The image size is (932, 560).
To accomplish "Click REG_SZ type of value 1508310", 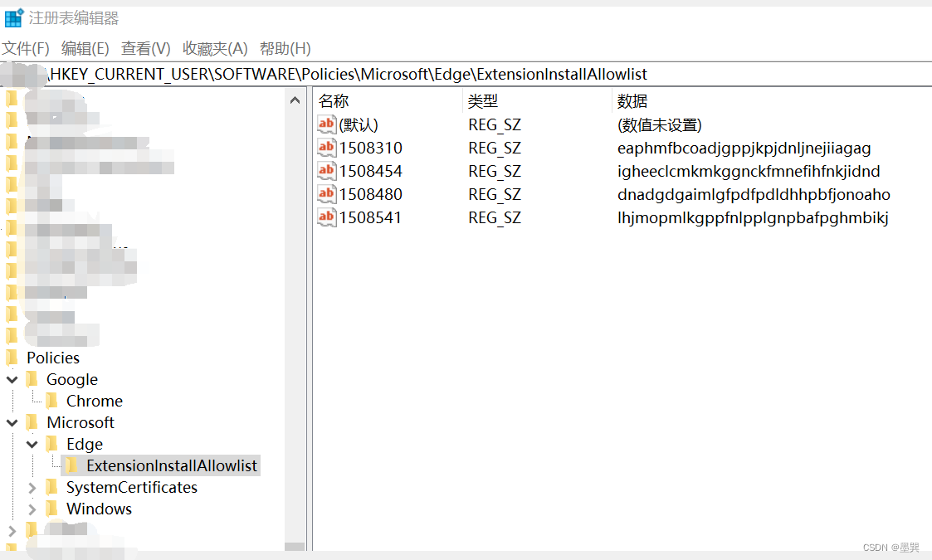I will coord(495,148).
